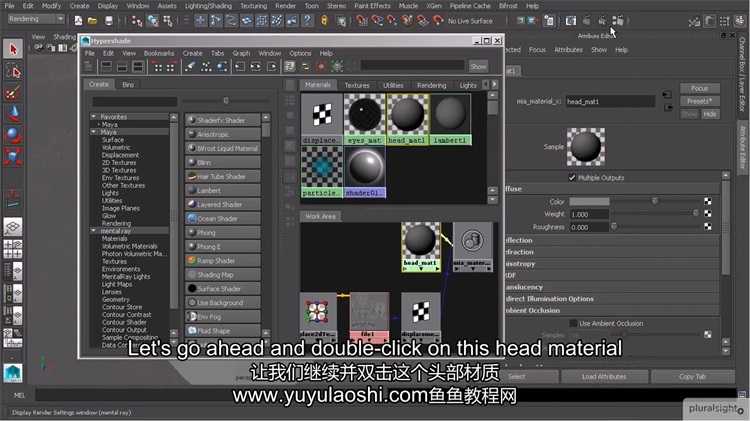Select the displace material swatch
The width and height of the screenshot is (750, 421).
tap(321, 119)
